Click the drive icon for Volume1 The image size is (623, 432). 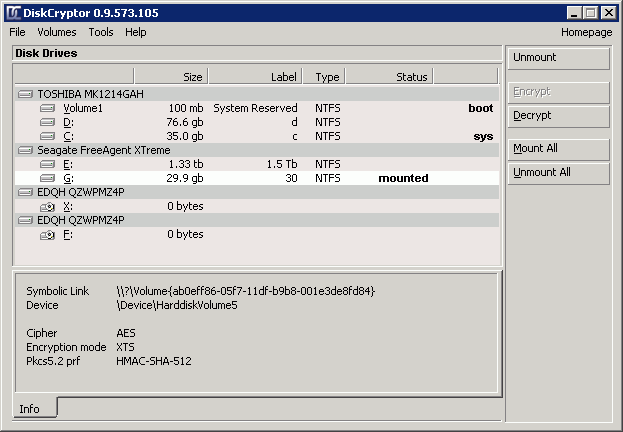click(x=48, y=108)
